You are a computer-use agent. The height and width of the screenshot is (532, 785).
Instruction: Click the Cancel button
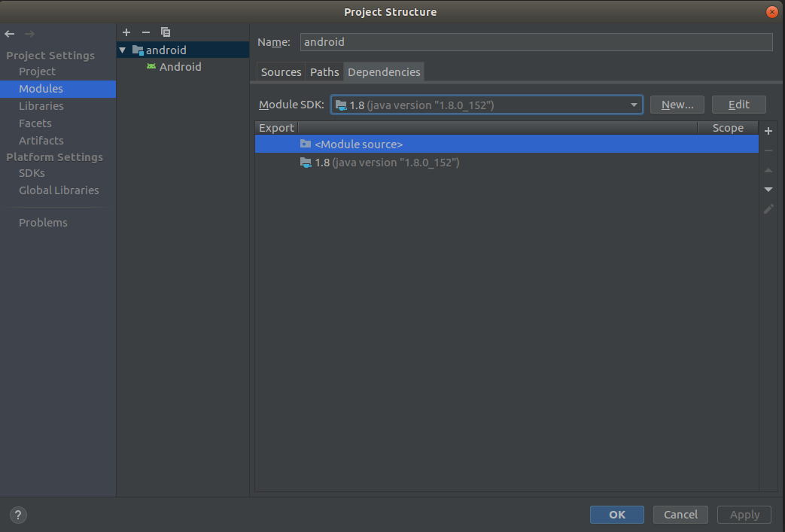pyautogui.click(x=680, y=515)
